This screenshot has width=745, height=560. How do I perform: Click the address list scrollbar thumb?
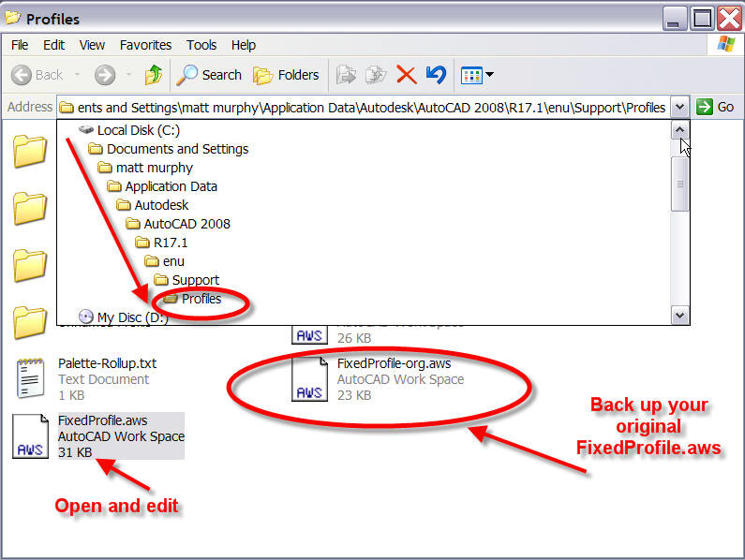coord(680,184)
